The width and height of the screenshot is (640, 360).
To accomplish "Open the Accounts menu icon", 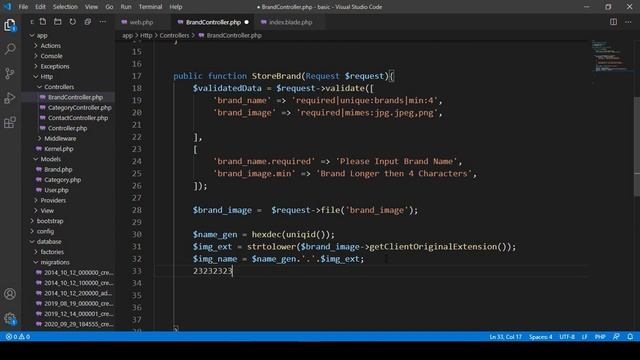I will 10,294.
